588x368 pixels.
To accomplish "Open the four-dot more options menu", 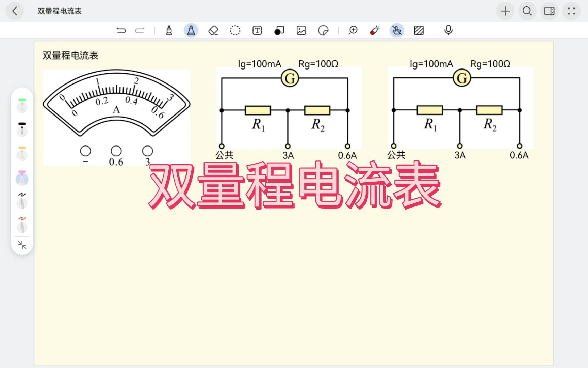I will (x=572, y=11).
